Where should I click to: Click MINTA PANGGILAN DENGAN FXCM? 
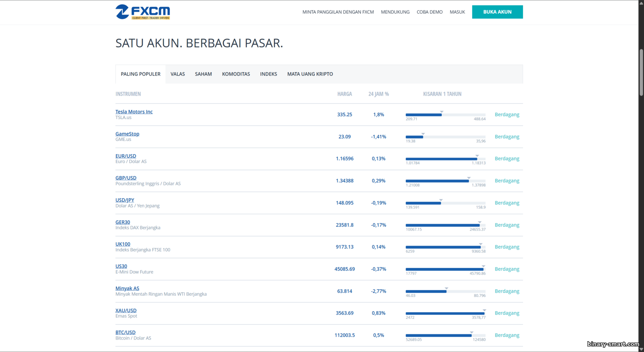coord(338,12)
